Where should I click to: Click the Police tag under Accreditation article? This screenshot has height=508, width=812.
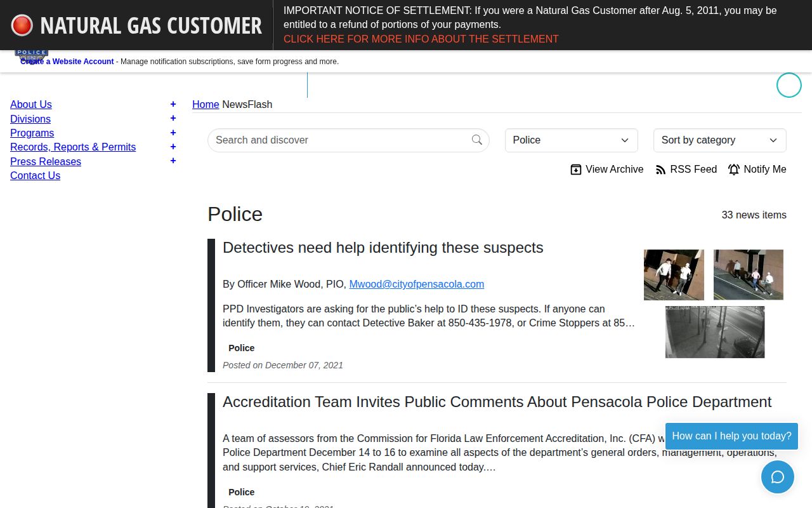click(x=242, y=492)
